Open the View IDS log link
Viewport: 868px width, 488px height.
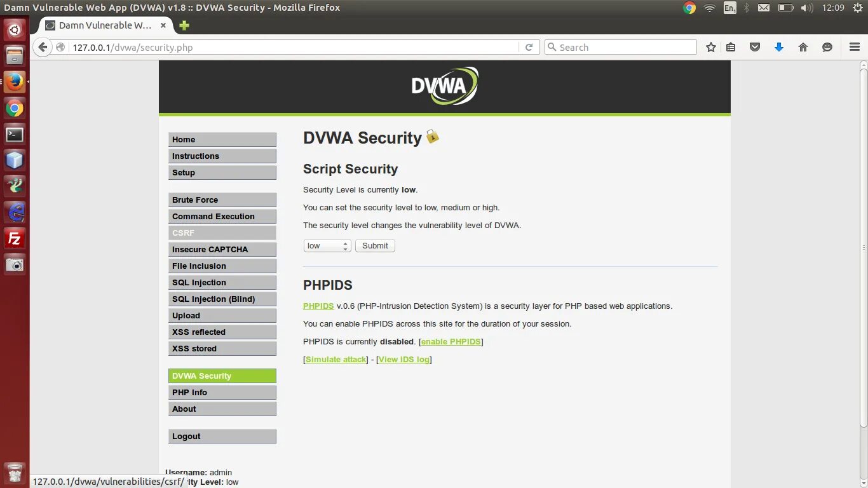pos(404,360)
